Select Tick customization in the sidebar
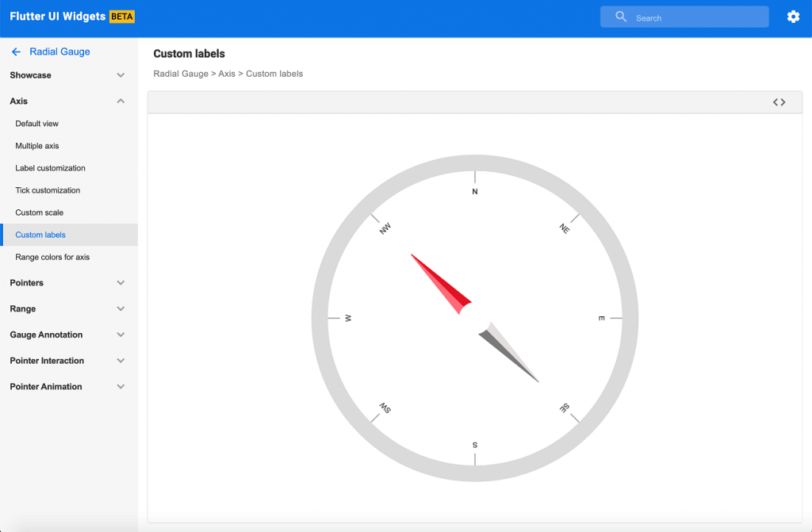812x532 pixels. [x=48, y=190]
